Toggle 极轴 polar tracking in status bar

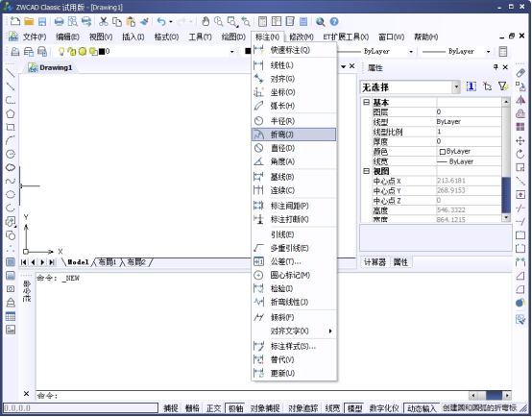click(235, 408)
